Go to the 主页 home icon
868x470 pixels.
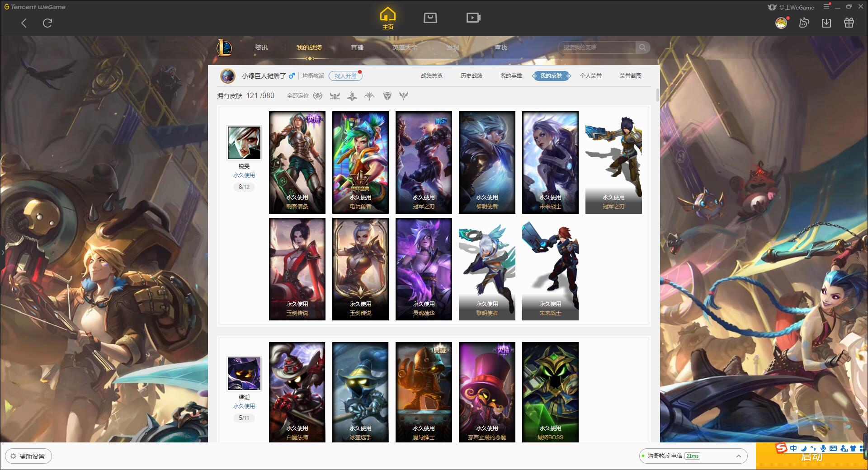click(388, 19)
